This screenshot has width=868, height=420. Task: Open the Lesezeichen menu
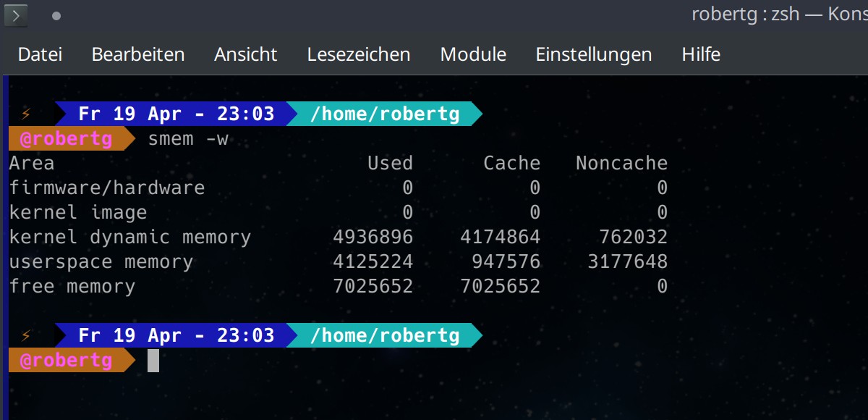click(359, 54)
